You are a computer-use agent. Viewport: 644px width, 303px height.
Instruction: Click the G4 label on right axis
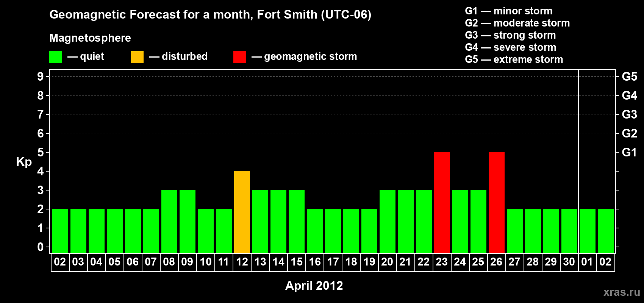[x=630, y=95]
